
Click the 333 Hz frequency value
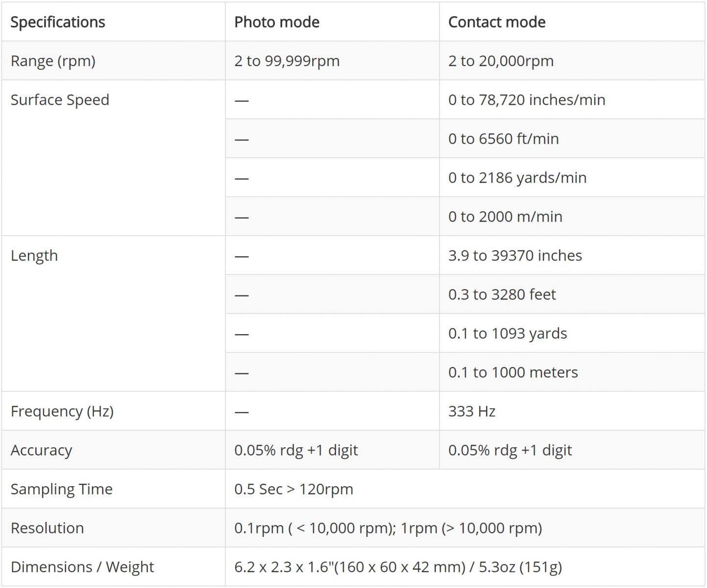471,411
